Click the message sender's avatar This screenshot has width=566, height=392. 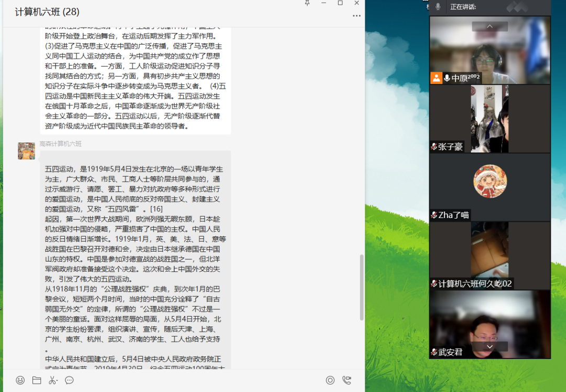tap(26, 151)
